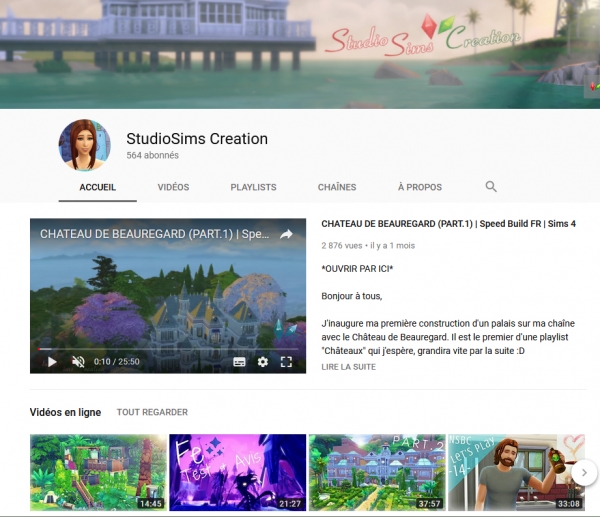600x517 pixels.
Task: Open the PART.2 mansion thumbnail 37:57
Action: coord(377,472)
